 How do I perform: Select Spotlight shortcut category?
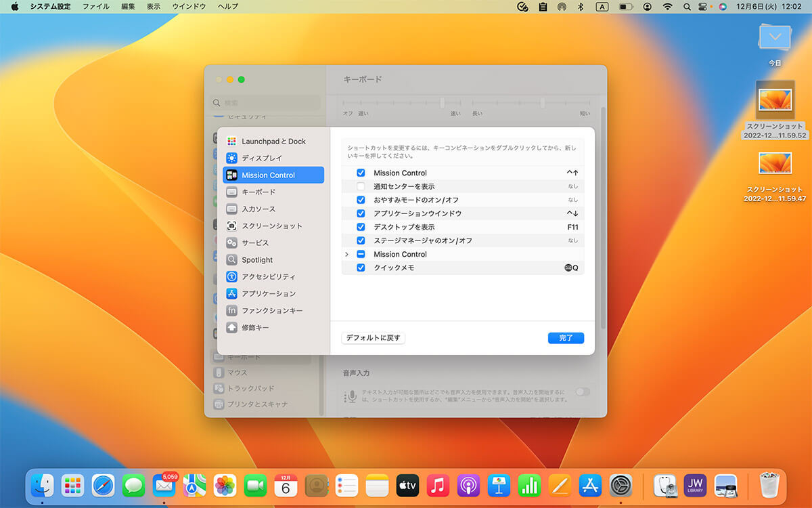273,260
